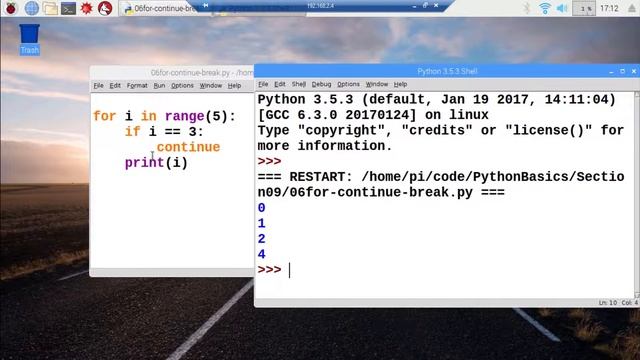The width and height of the screenshot is (640, 360).
Task: Open the Mathematica red spiky icon
Action: point(86,8)
